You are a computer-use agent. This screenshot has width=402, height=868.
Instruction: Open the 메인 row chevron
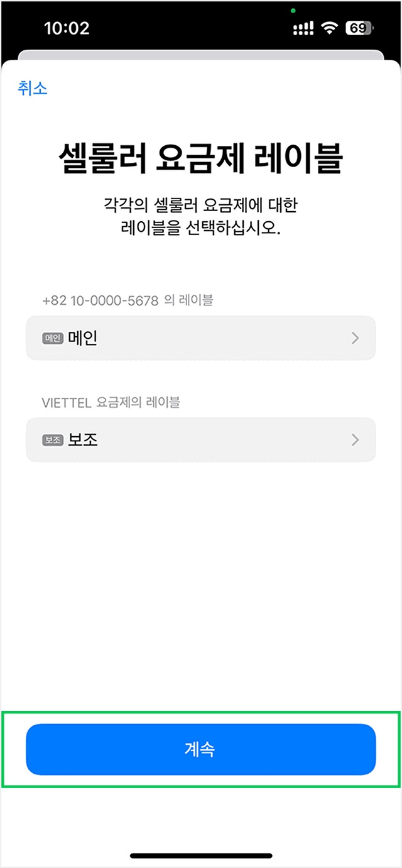click(x=356, y=339)
